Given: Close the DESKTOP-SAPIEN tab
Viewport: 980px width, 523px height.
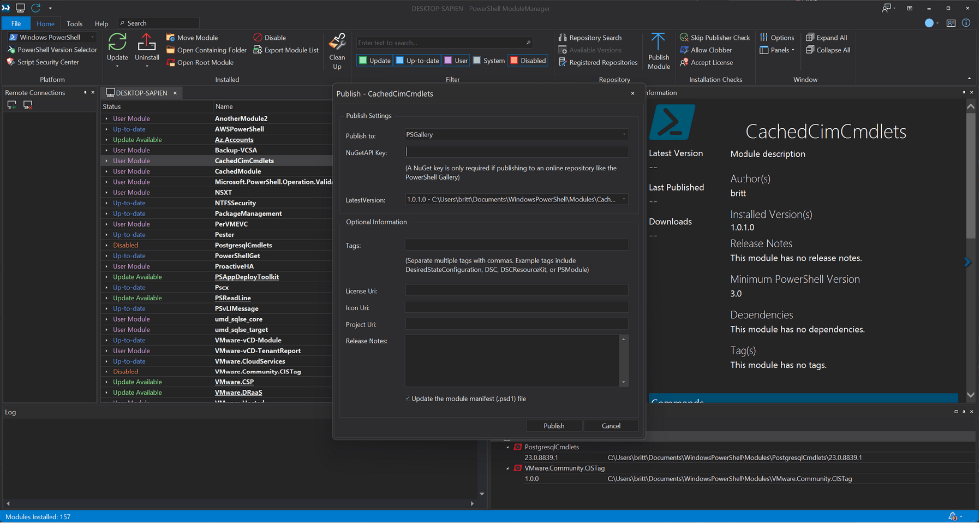Looking at the screenshot, I should pyautogui.click(x=175, y=93).
